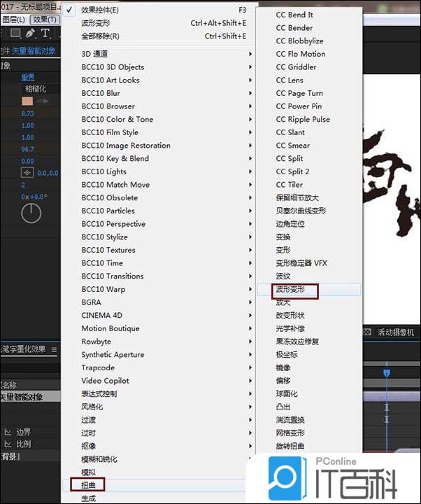421x504 pixels.
Task: Select 波形变形 in the distort submenu
Action: tap(309, 289)
